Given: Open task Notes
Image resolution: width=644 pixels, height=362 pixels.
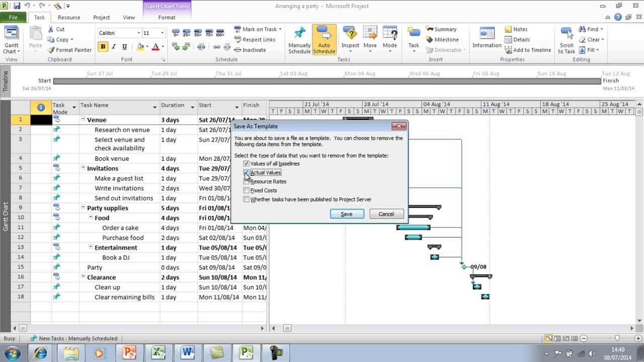Looking at the screenshot, I should click(516, 29).
